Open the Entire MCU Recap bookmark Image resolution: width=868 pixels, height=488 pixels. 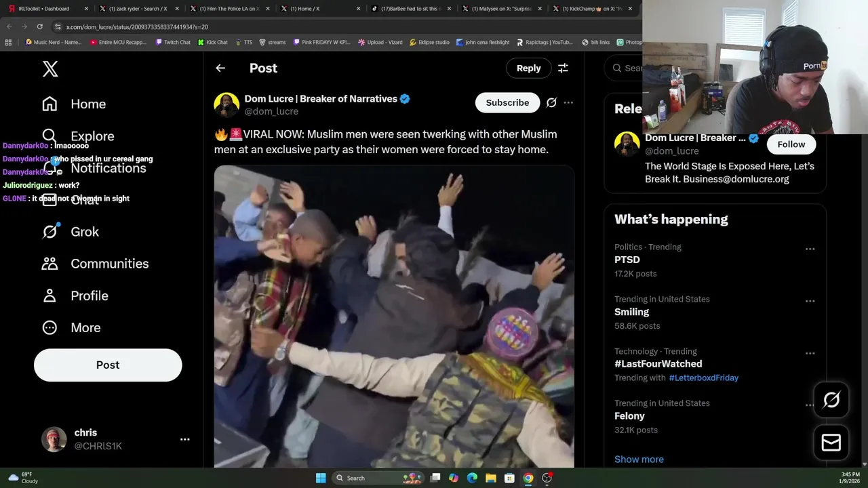point(118,42)
